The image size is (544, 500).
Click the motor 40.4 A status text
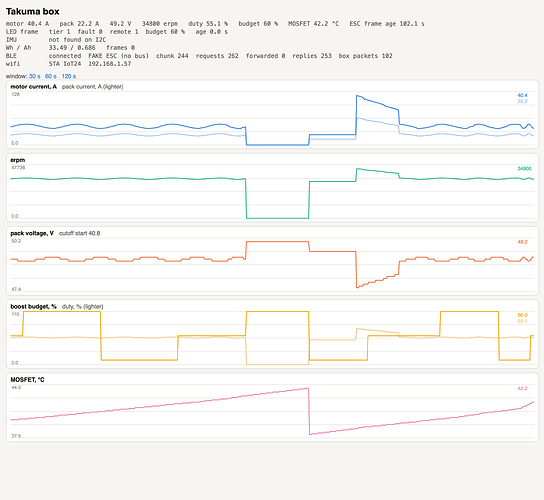point(27,24)
